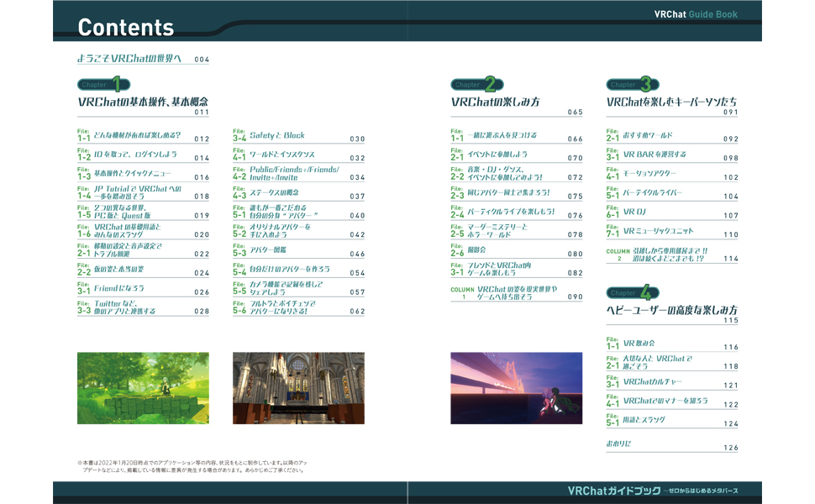
Task: Click the "VRChatを楽しむキーパーソンたち" chapter title
Action: (671, 102)
